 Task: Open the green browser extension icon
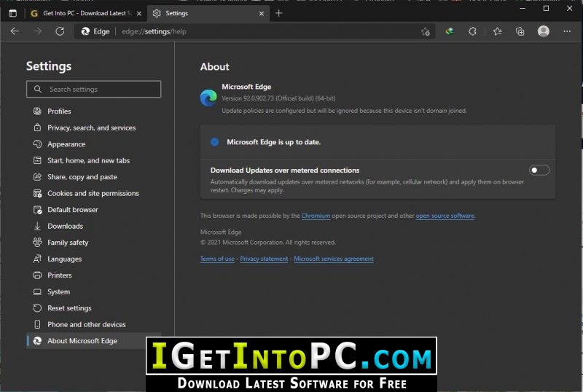(450, 31)
